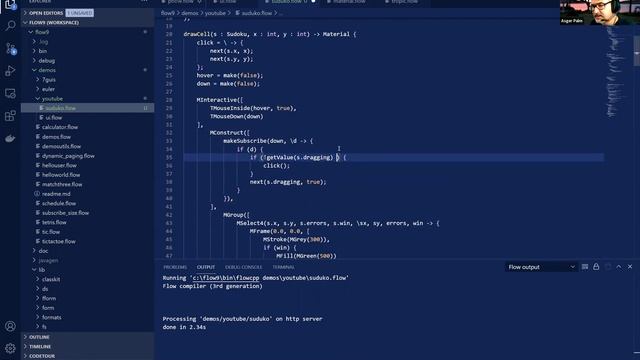This screenshot has height=360, width=640.
Task: Select the suduko.flow editor tab
Action: [x=289, y=2]
